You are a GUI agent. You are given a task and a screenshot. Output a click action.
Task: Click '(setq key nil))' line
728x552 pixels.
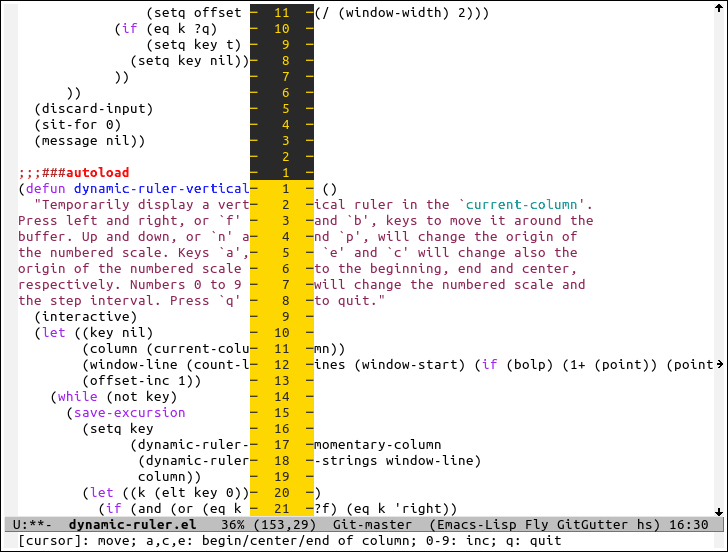click(189, 61)
